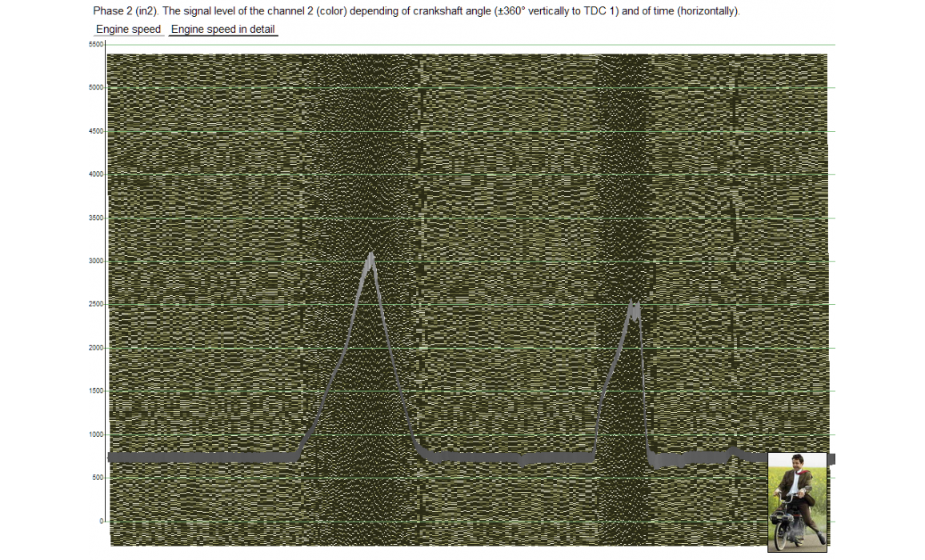Viewport: 925px width, 560px height.
Task: Select the 2500 y-axis label
Action: point(96,304)
